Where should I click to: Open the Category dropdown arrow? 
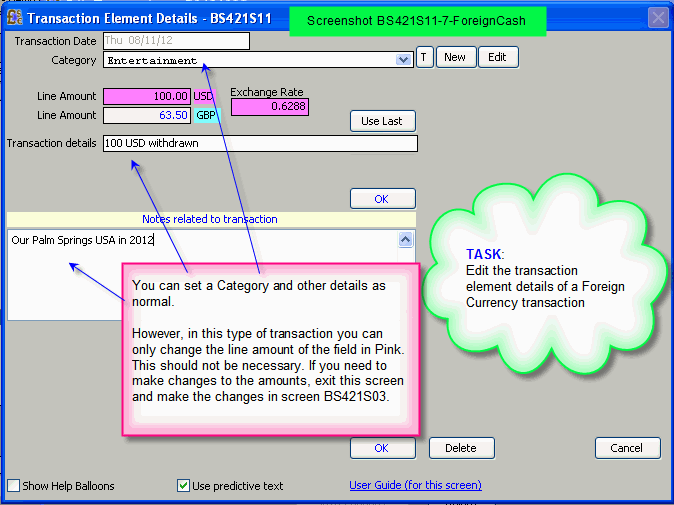pos(403,60)
